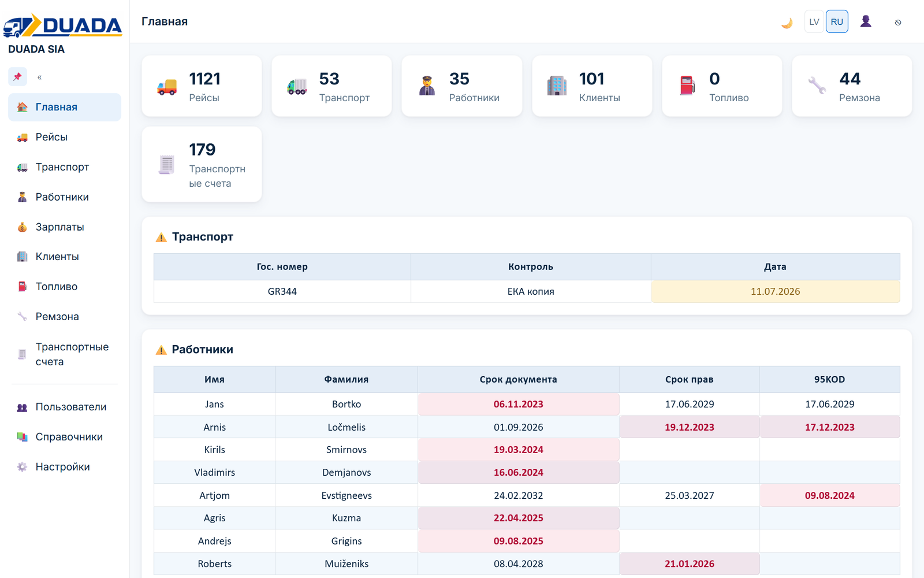Image resolution: width=924 pixels, height=578 pixels.
Task: Collapse the sidebar with double chevron
Action: pyautogui.click(x=39, y=77)
